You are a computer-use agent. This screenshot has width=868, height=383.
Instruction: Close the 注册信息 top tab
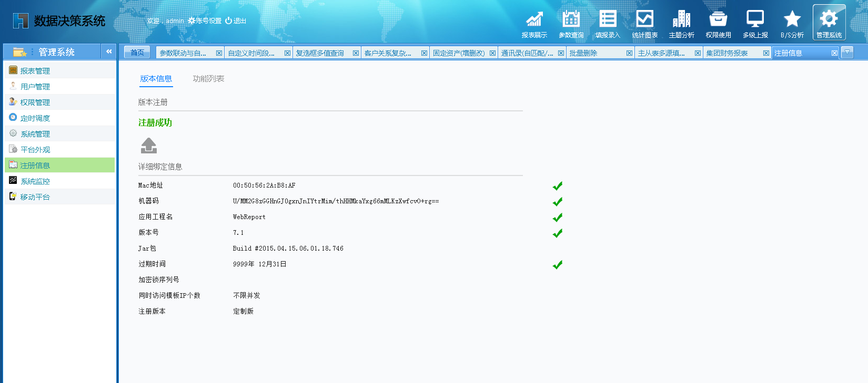pos(834,53)
